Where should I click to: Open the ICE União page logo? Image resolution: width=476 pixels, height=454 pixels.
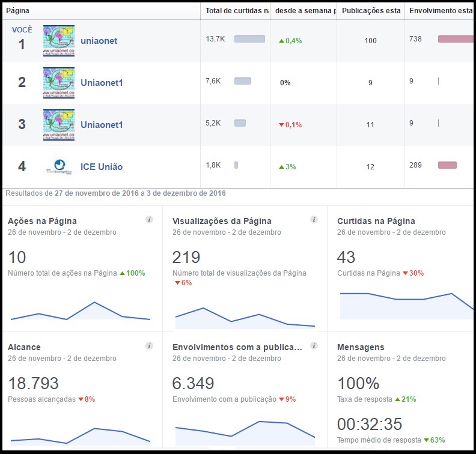[59, 166]
